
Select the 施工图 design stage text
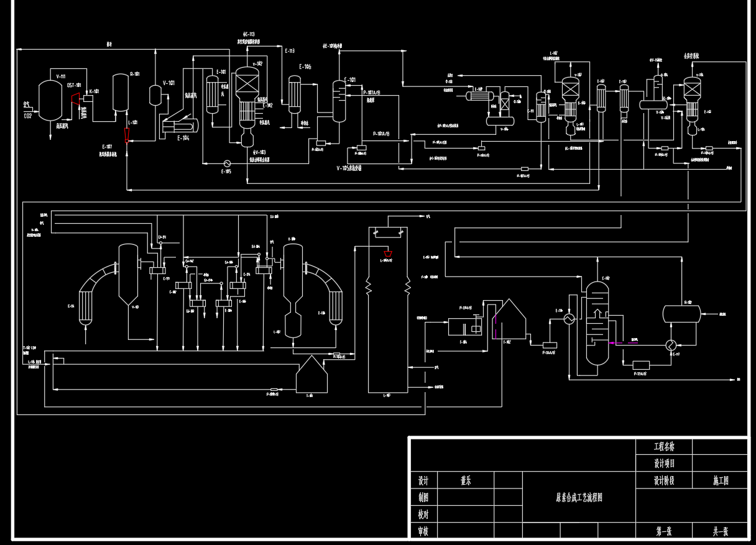(x=720, y=480)
